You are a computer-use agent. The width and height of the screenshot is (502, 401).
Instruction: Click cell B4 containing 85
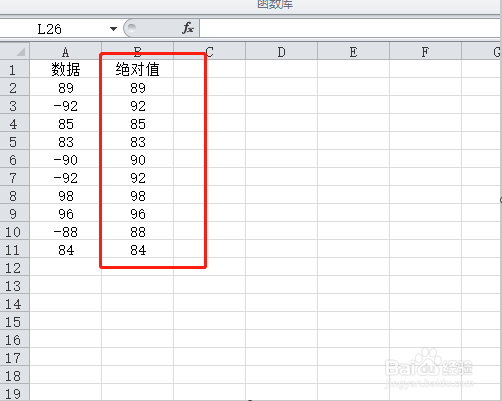coord(138,123)
